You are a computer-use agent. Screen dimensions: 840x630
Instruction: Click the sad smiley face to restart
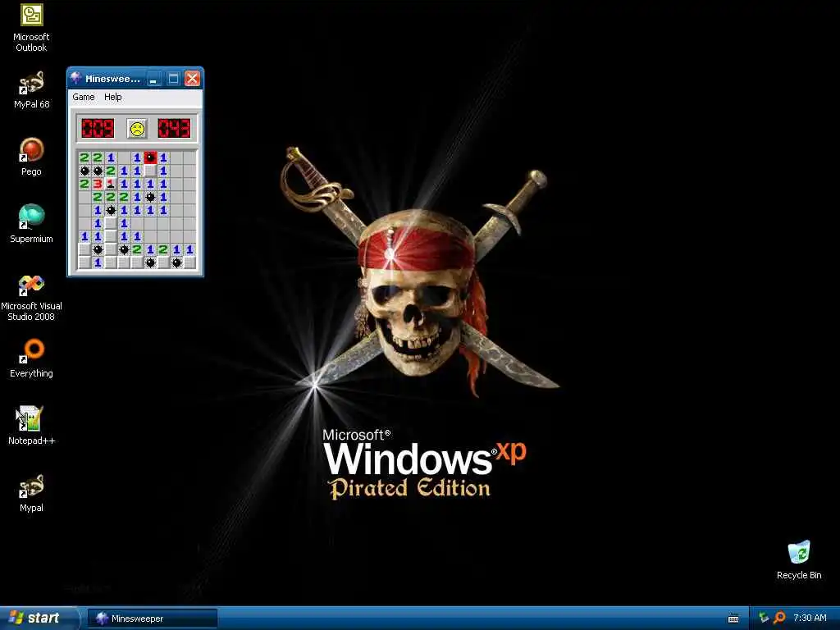(137, 129)
